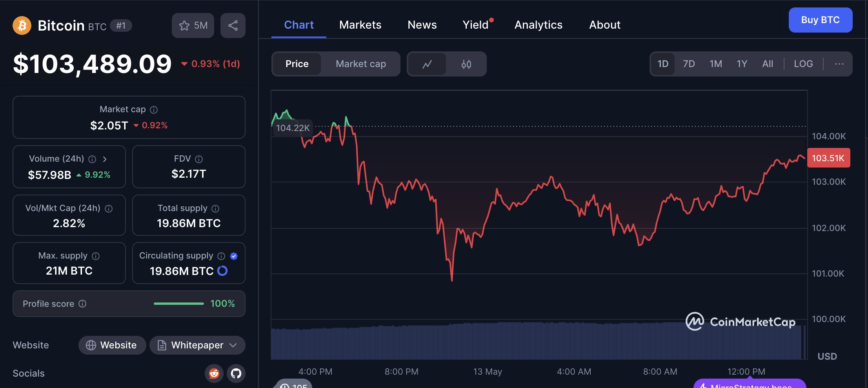
Task: Expand the Whitepaper dropdown
Action: pyautogui.click(x=197, y=345)
